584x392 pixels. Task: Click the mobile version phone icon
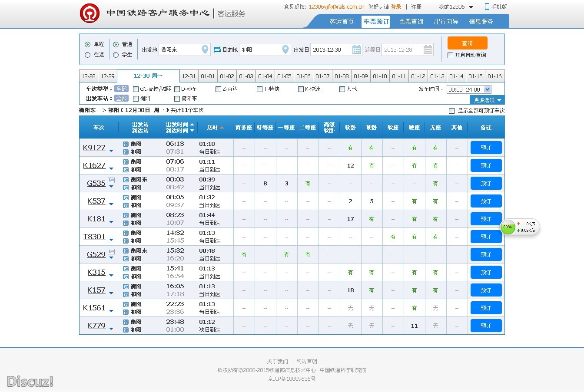coord(487,7)
